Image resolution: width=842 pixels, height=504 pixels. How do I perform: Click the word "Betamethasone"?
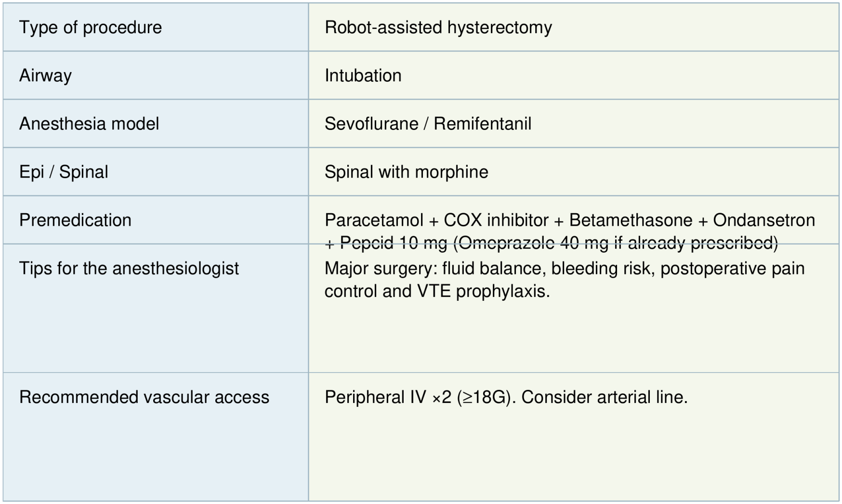tap(631, 220)
